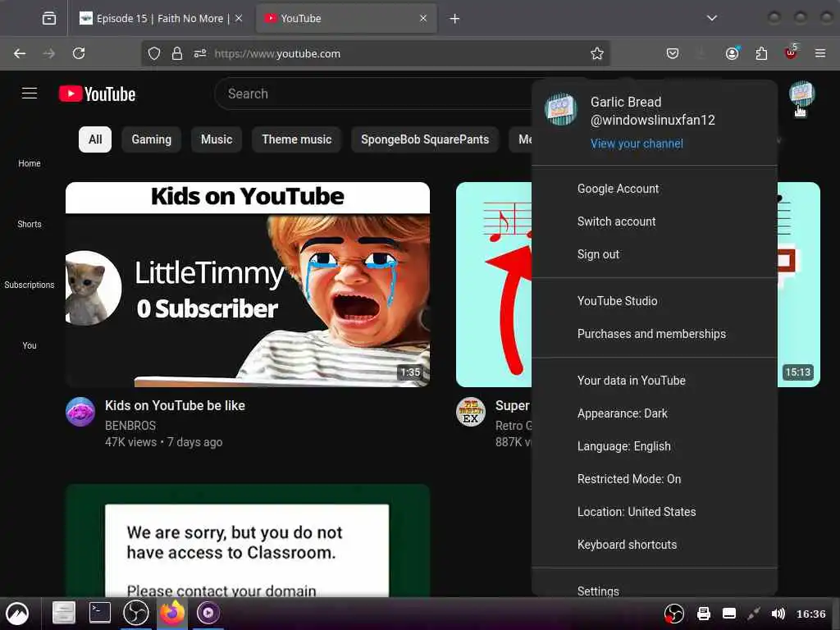This screenshot has height=630, width=840.
Task: Close the YouTube tab
Action: click(x=423, y=18)
